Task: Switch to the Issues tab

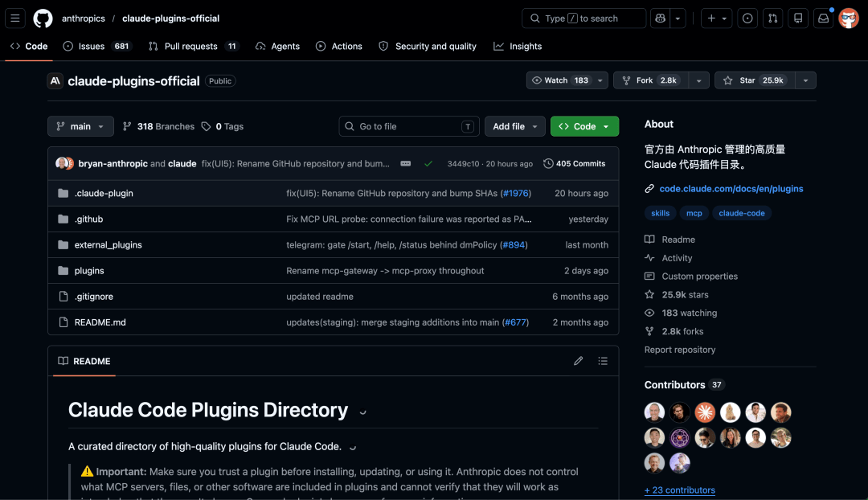Action: coord(98,47)
